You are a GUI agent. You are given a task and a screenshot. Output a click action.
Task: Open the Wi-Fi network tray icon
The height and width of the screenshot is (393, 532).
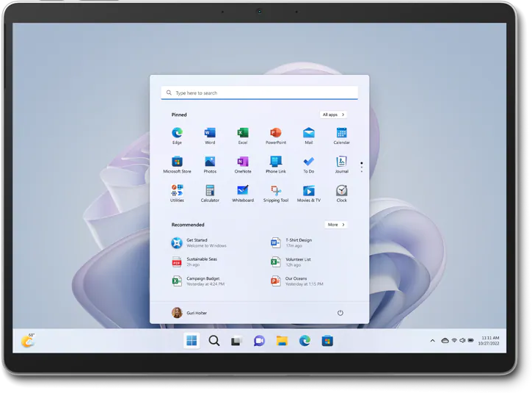tap(454, 340)
